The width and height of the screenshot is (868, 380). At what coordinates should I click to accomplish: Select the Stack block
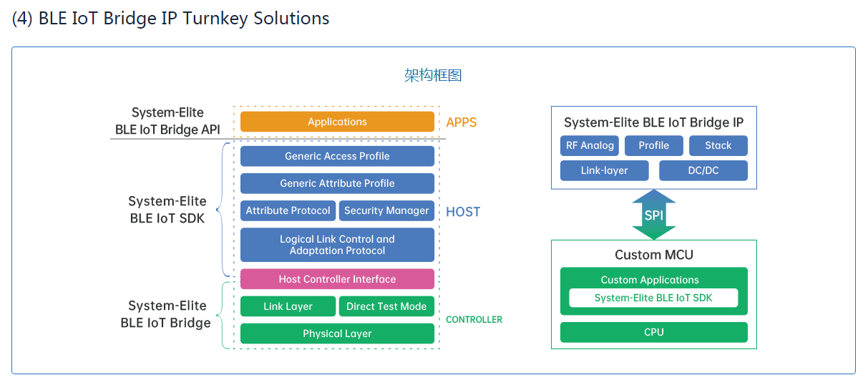click(718, 146)
